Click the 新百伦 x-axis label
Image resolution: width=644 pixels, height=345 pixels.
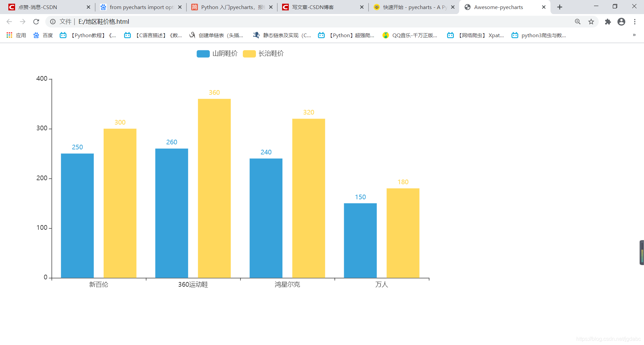tap(99, 285)
